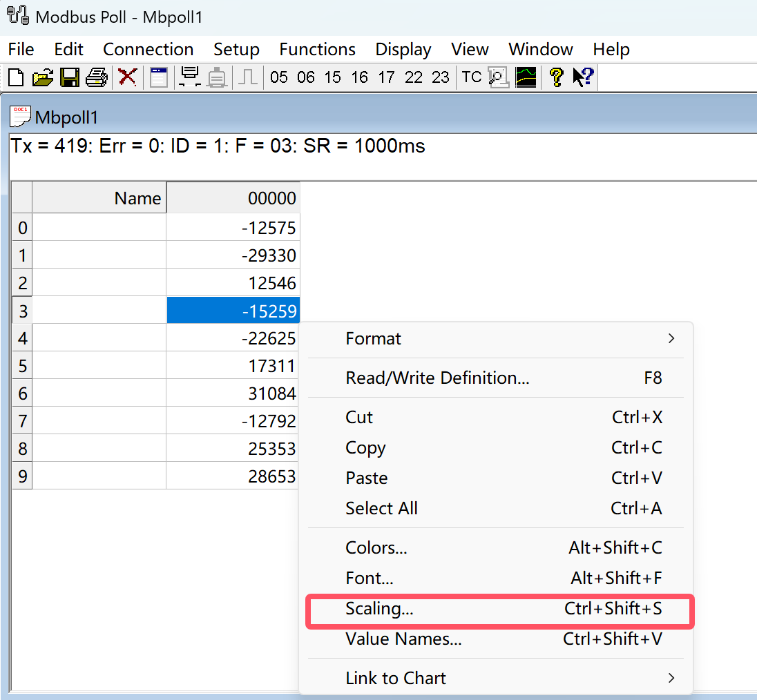Open the Display menu
The height and width of the screenshot is (700, 757).
coord(403,49)
